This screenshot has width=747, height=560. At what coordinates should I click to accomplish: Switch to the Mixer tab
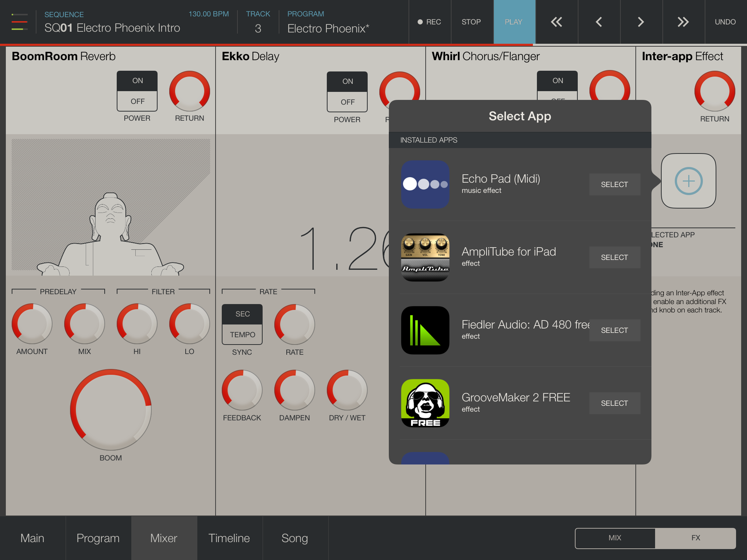tap(164, 538)
